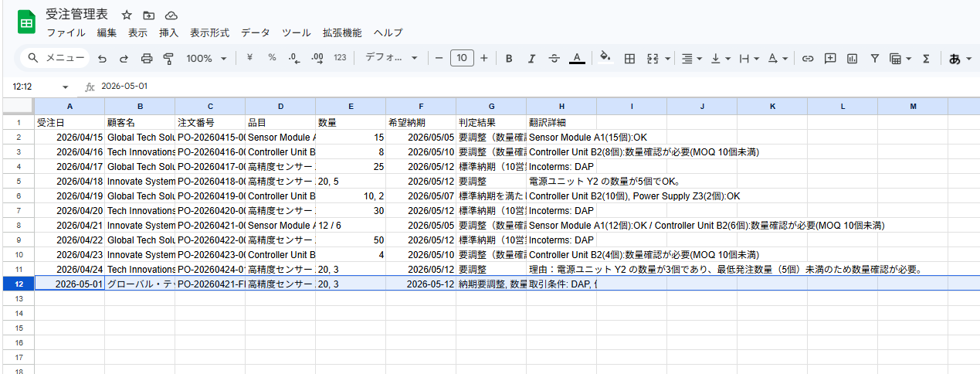The width and height of the screenshot is (980, 374).
Task: Open the functions (Σ) tool
Action: point(926,58)
